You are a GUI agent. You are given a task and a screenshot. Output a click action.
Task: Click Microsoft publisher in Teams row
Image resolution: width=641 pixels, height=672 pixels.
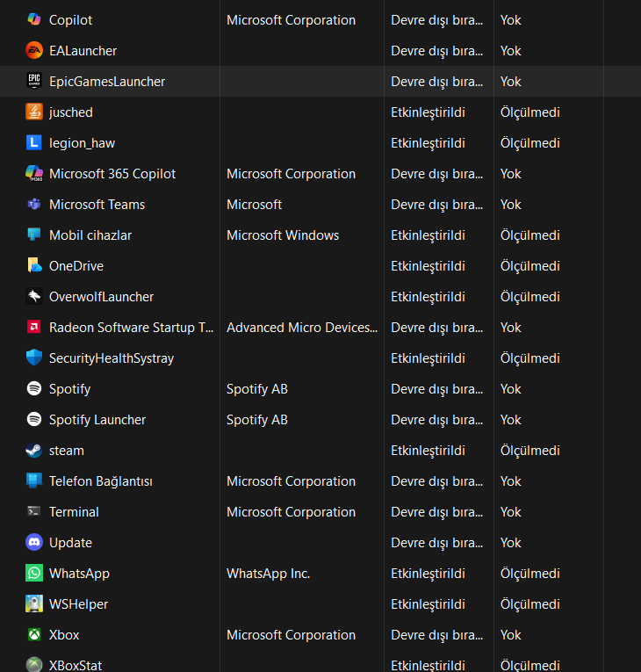[x=255, y=205]
